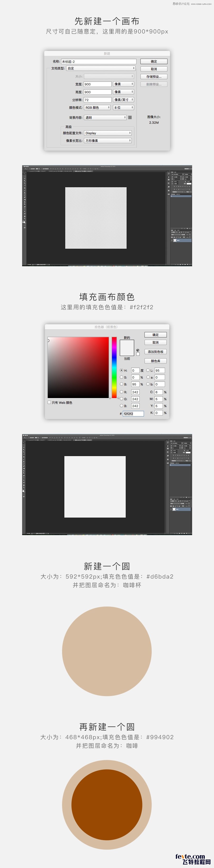Image resolution: width=214 pixels, height=868 pixels.
Task: Click on the rainbow hue slider strip
Action: [x=114, y=367]
